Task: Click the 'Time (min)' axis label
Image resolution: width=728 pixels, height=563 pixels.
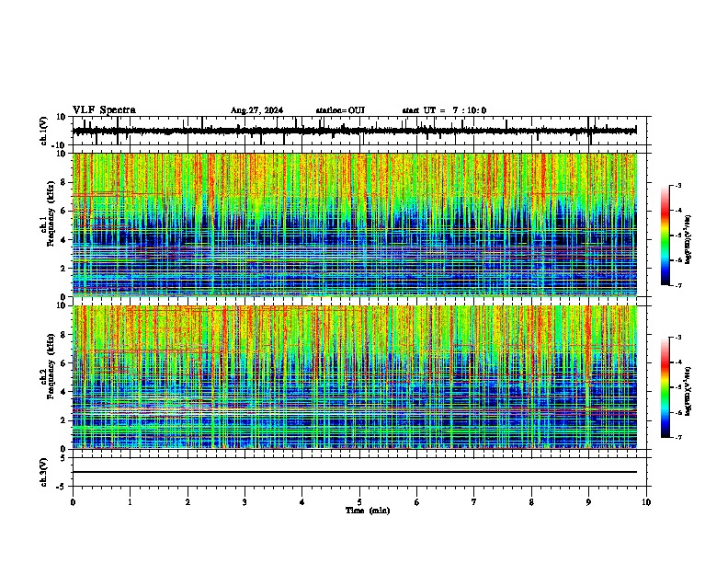Action: click(x=368, y=511)
